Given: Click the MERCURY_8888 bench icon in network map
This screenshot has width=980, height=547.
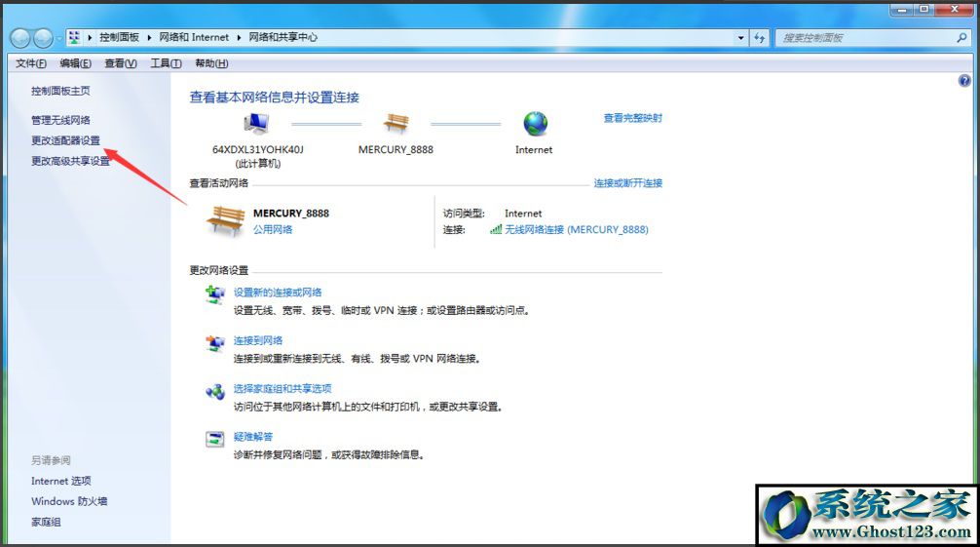Looking at the screenshot, I should pyautogui.click(x=396, y=123).
